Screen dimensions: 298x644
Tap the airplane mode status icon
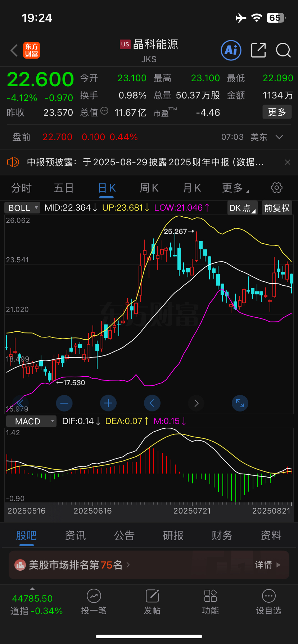click(241, 18)
